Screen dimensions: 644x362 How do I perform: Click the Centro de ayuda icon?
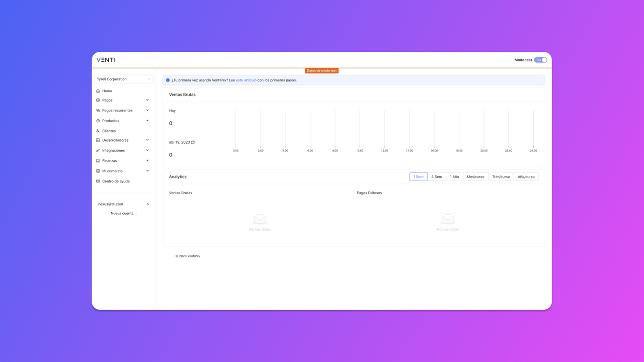pos(98,182)
